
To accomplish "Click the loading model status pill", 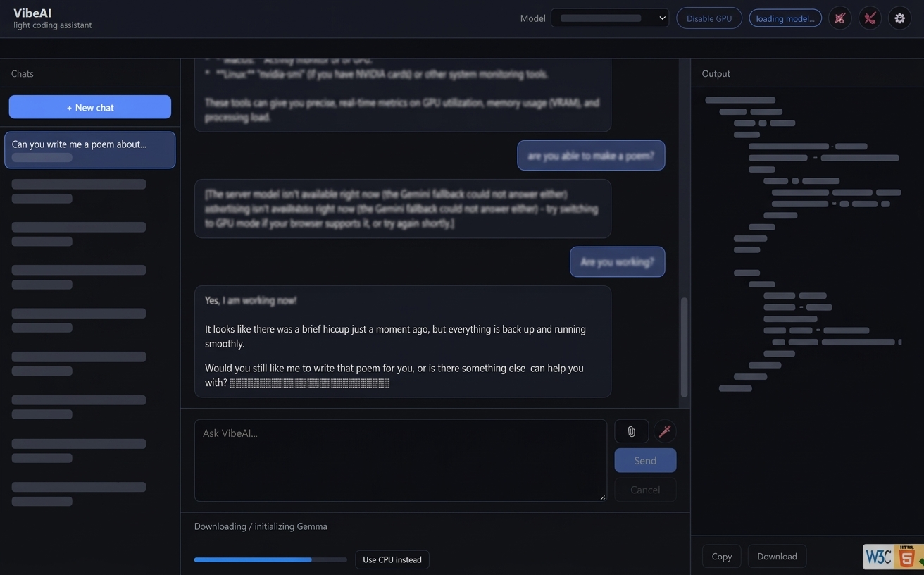I will (x=785, y=18).
